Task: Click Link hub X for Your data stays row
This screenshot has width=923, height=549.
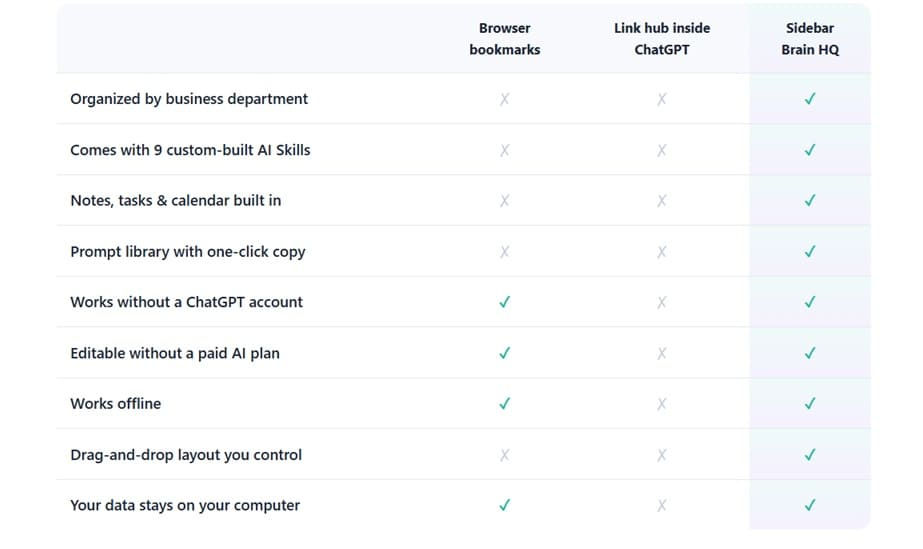Action: (x=662, y=505)
